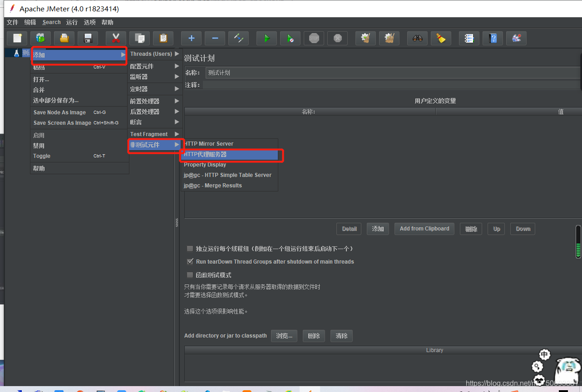The width and height of the screenshot is (582, 392).
Task: Open the 文件 menu
Action: click(x=12, y=22)
